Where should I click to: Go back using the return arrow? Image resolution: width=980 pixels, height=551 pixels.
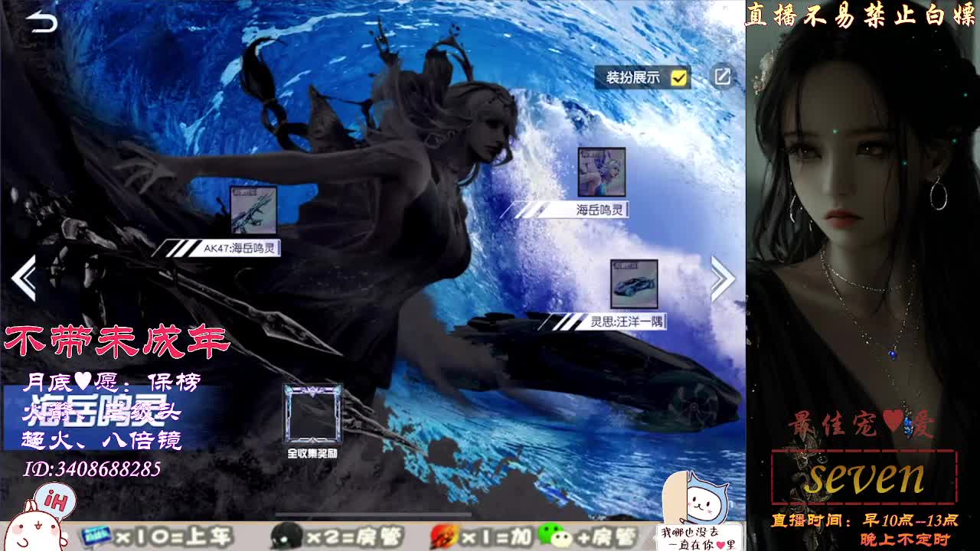tap(41, 22)
